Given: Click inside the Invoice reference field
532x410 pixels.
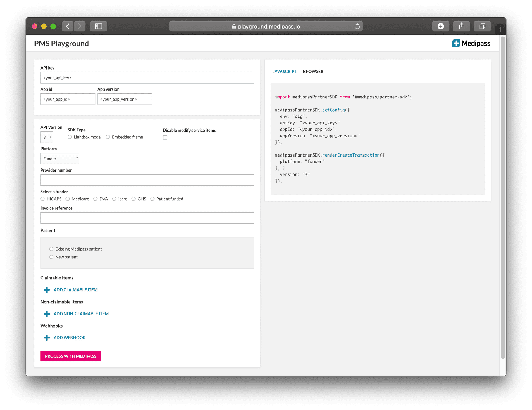Looking at the screenshot, I should [x=147, y=218].
